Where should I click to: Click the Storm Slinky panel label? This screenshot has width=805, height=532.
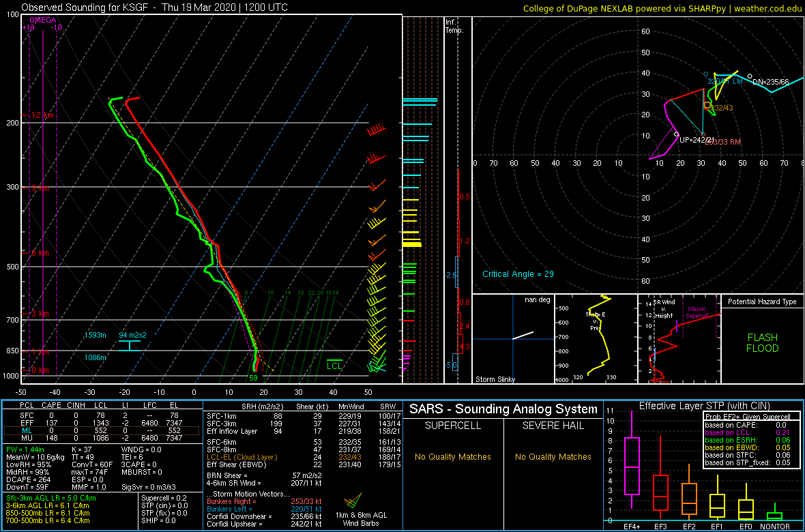[x=495, y=379]
